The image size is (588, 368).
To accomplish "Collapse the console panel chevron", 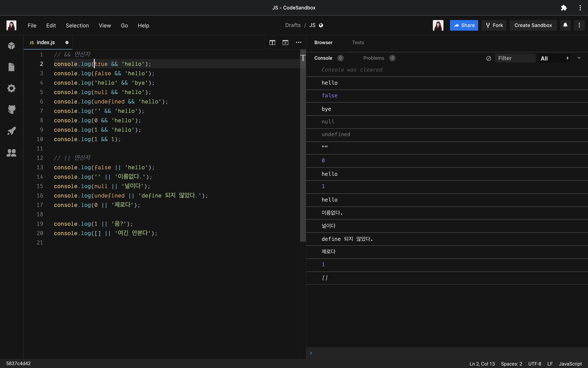I will pyautogui.click(x=579, y=58).
